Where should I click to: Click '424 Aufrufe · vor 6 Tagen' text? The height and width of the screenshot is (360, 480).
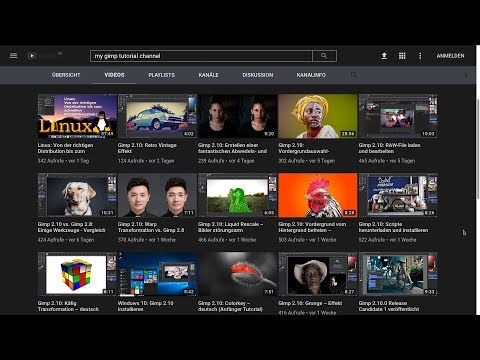[x=66, y=240]
